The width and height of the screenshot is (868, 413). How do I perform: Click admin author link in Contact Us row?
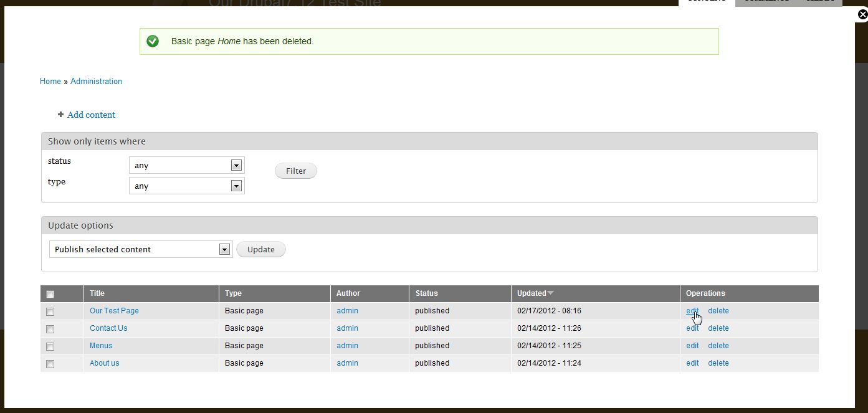(x=347, y=328)
